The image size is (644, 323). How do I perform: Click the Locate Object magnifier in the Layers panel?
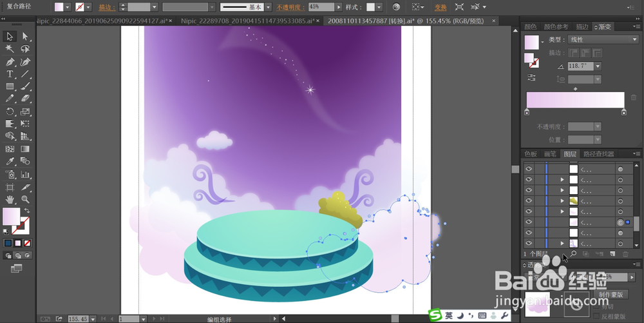[x=573, y=254]
